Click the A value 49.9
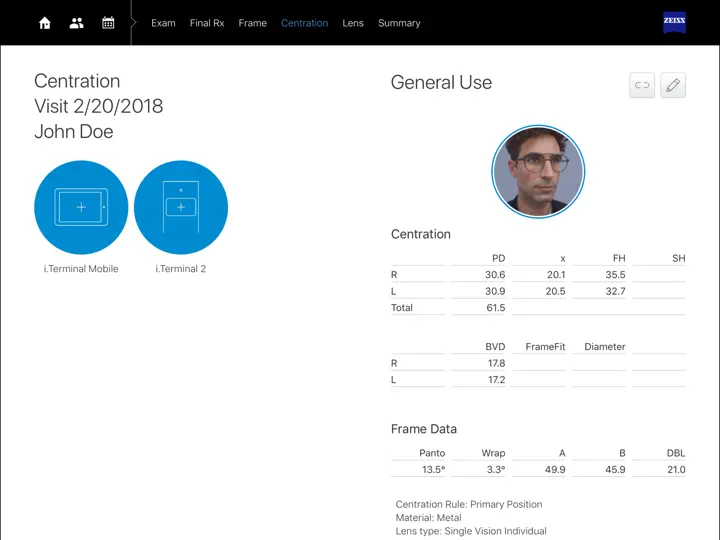 (555, 470)
